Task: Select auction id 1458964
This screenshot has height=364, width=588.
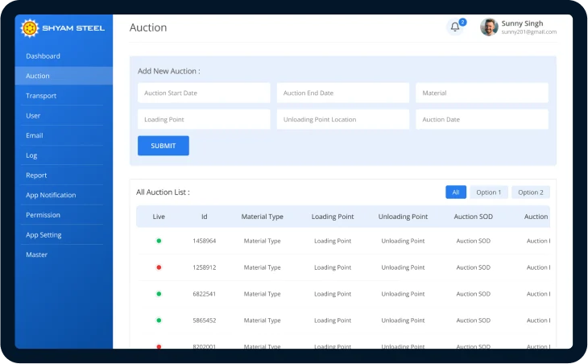Action: point(205,241)
